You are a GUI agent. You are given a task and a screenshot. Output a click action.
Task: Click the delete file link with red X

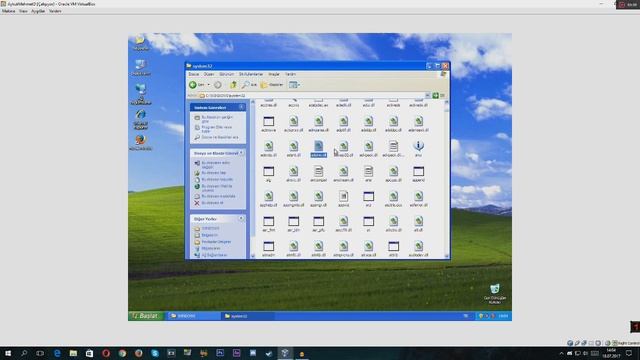[x=209, y=203]
